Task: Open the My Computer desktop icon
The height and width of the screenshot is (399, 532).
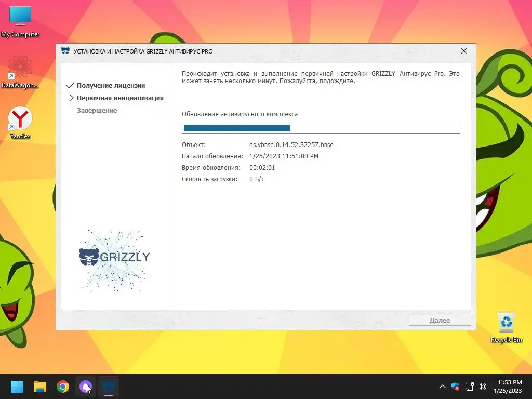Action: point(20,22)
